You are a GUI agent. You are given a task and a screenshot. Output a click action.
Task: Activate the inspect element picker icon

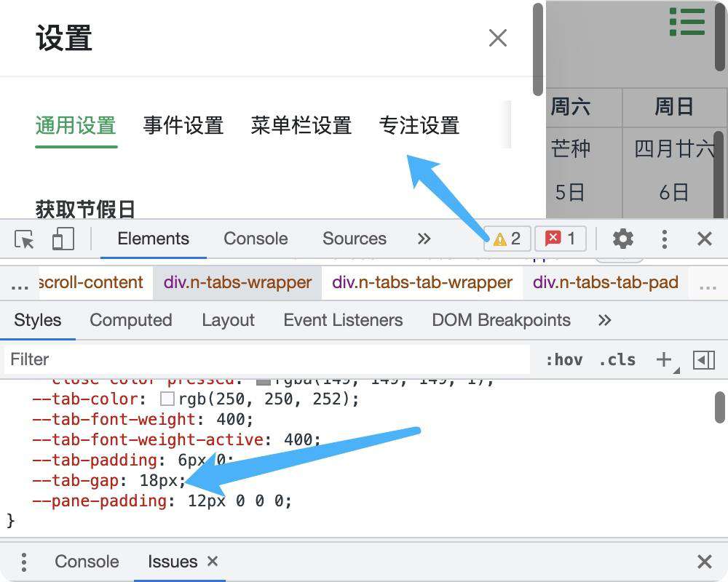point(24,239)
